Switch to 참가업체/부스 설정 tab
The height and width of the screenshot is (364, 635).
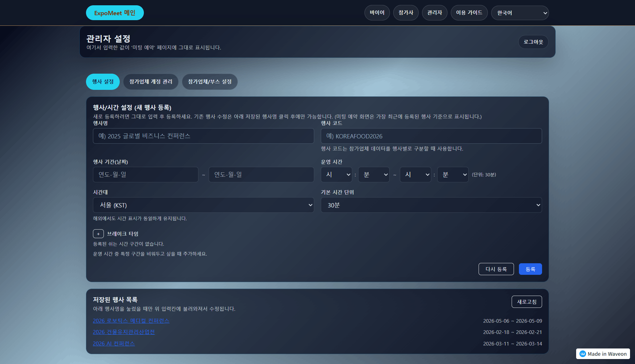click(x=210, y=82)
